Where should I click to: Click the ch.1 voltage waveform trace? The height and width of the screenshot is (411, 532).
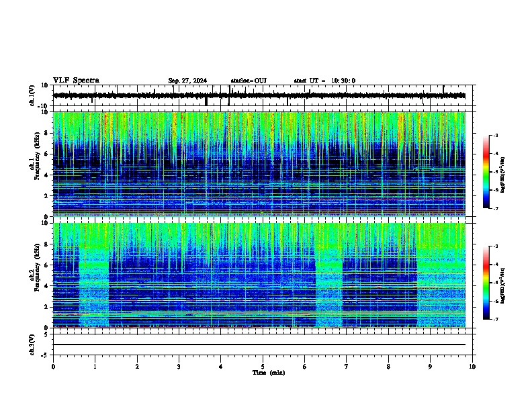tap(259, 95)
